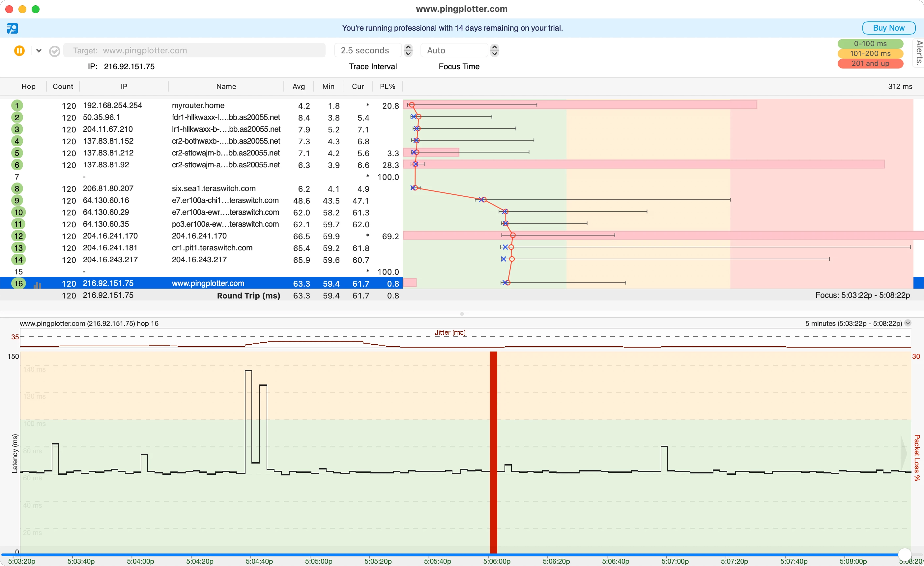Click the PingPlotter logo icon
Image resolution: width=924 pixels, height=566 pixels.
pos(13,28)
